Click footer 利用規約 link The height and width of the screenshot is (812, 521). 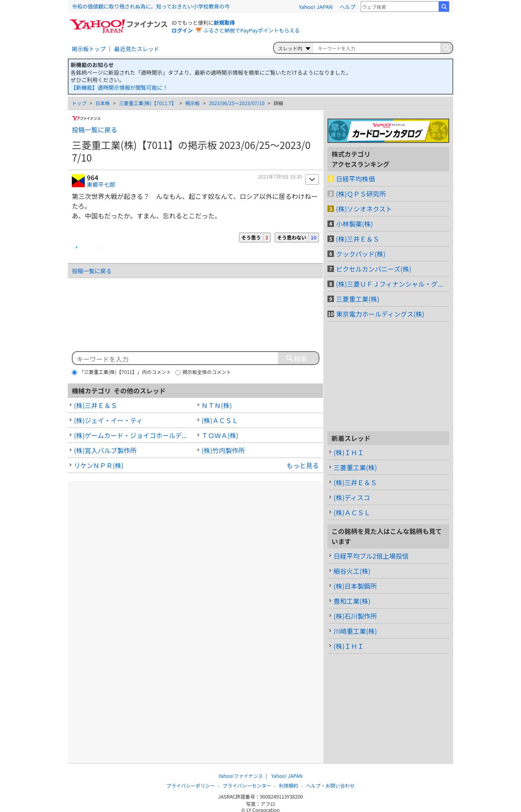pos(288,786)
